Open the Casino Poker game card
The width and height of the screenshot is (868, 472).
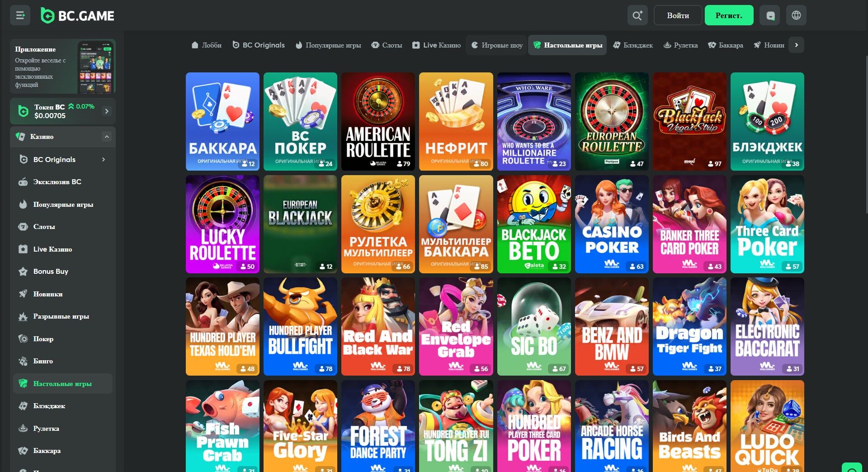tap(612, 224)
